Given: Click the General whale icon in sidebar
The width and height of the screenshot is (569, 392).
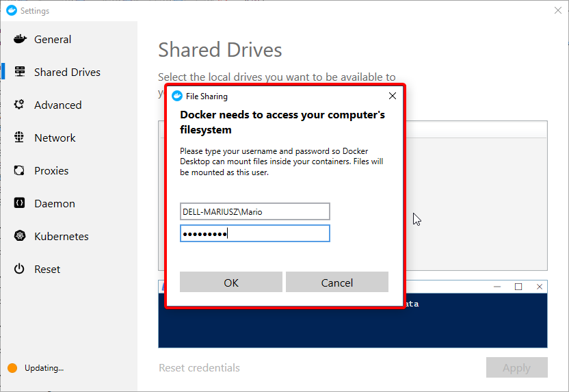Looking at the screenshot, I should pos(20,39).
